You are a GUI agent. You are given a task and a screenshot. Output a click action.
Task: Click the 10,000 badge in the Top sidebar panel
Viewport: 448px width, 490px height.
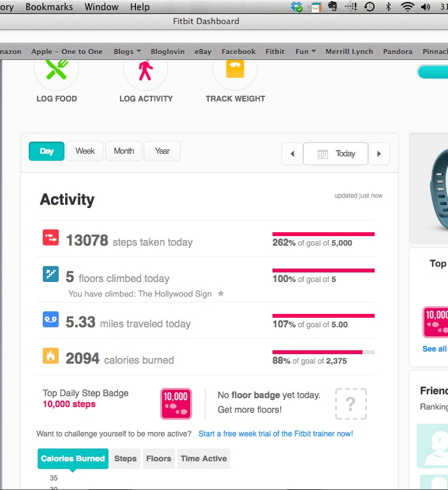pyautogui.click(x=435, y=322)
